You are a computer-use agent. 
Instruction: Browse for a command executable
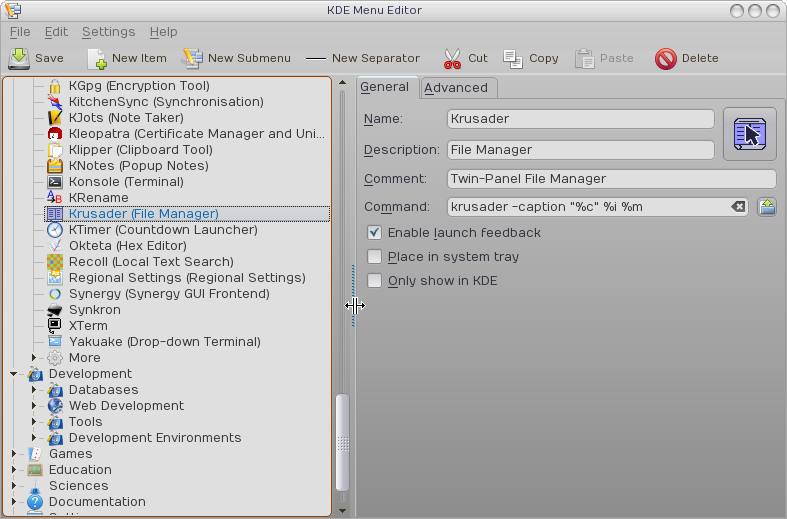point(766,206)
